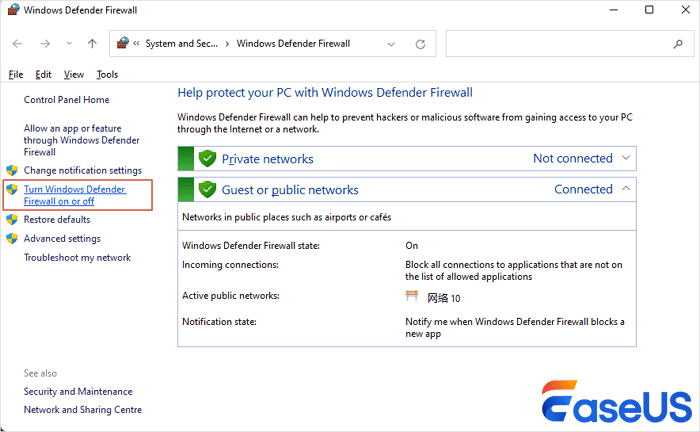Click the green shield beside Private networks
Viewport: 700px width, 432px height.
pos(208,158)
